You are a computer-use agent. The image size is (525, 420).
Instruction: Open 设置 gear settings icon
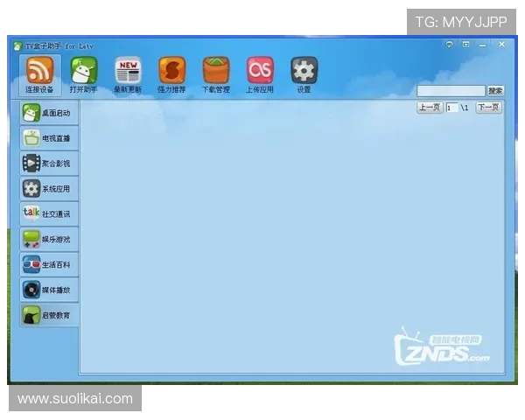click(304, 75)
